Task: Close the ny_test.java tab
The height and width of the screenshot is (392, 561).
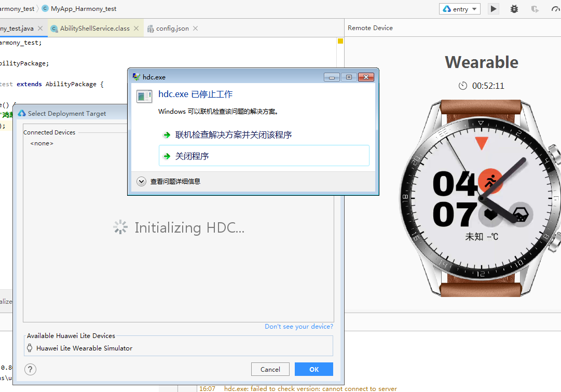Action: [40, 28]
